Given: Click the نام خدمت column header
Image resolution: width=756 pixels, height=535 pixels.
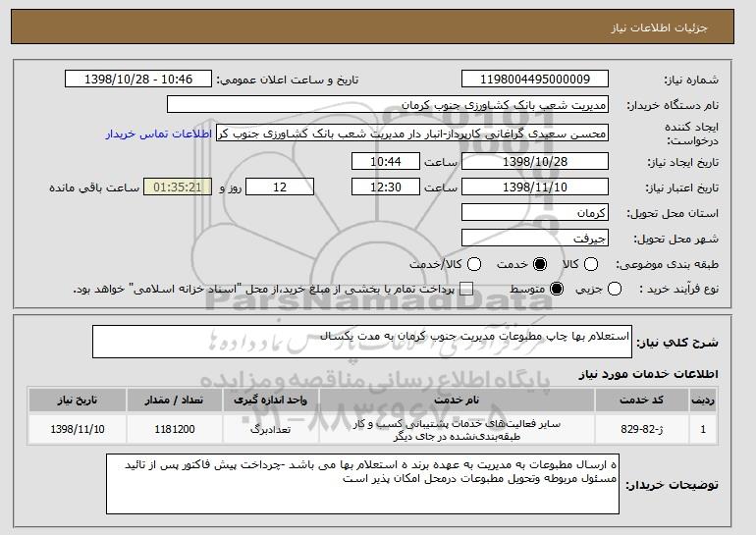Looking at the screenshot, I should (457, 401).
